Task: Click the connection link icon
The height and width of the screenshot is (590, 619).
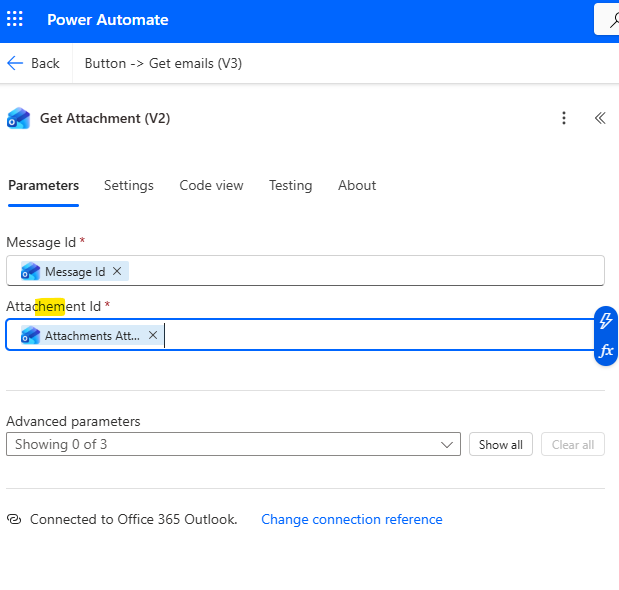Action: [x=14, y=519]
